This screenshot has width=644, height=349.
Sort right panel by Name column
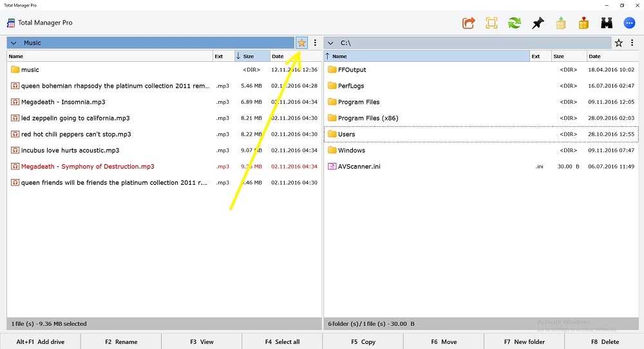pyautogui.click(x=427, y=56)
